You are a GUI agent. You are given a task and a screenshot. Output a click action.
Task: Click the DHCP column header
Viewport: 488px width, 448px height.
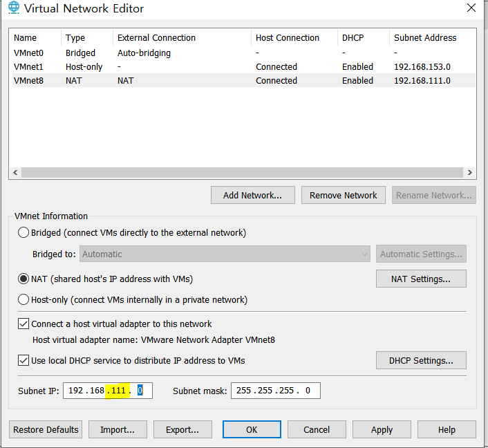click(x=364, y=37)
